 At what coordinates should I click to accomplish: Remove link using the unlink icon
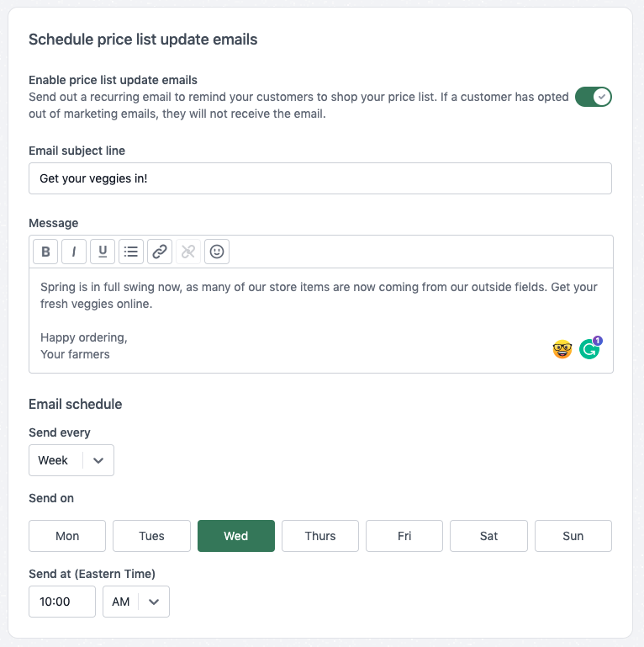tap(188, 251)
